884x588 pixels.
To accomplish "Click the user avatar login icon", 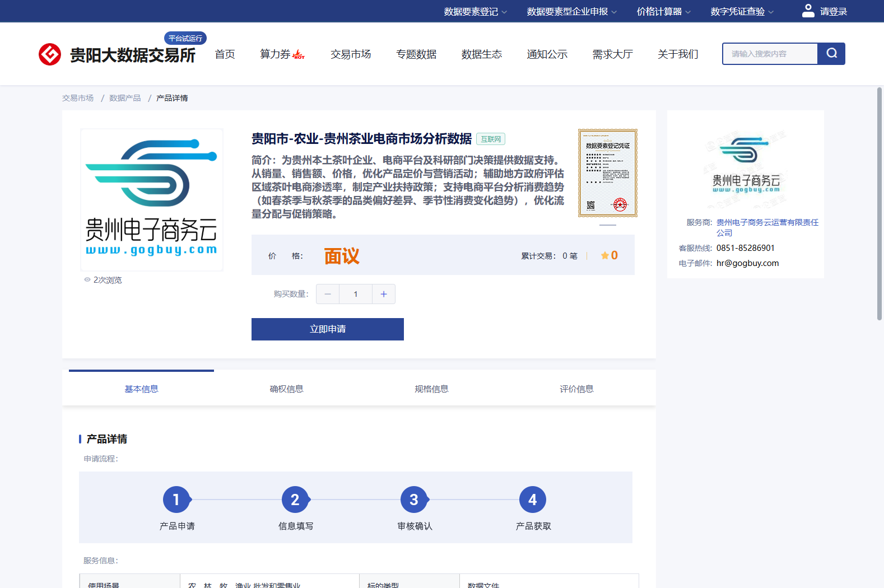I will point(808,11).
